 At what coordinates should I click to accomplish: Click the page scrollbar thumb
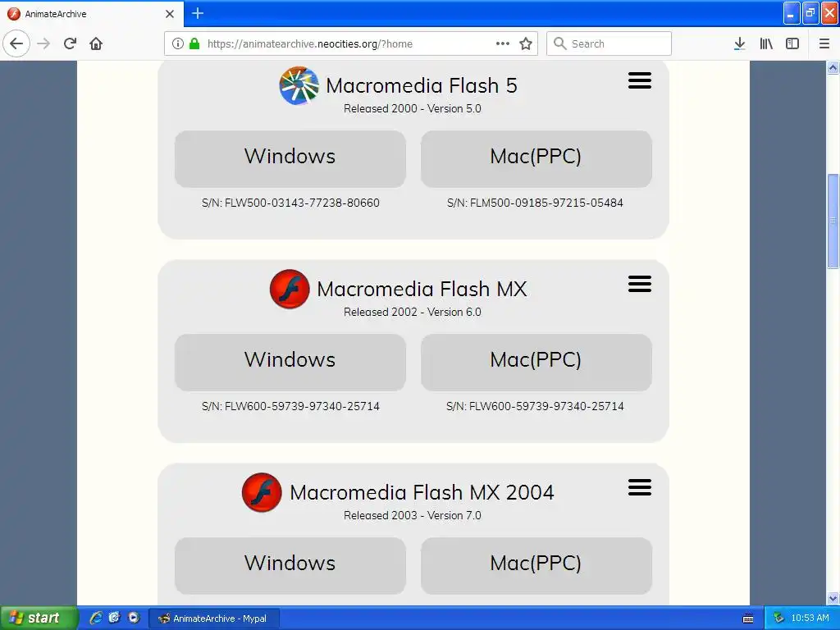tap(833, 221)
